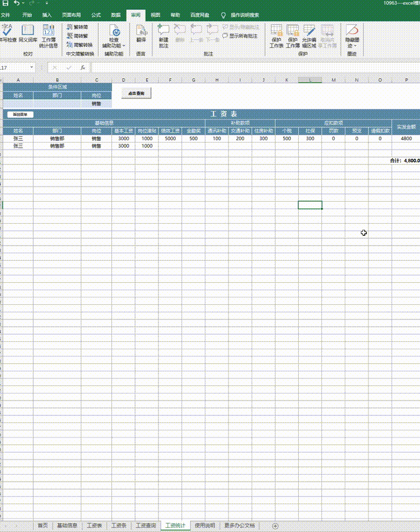Click Protect Workbook (保护工作簿) icon
Image resolution: width=420 pixels, height=532 pixels.
pyautogui.click(x=293, y=35)
